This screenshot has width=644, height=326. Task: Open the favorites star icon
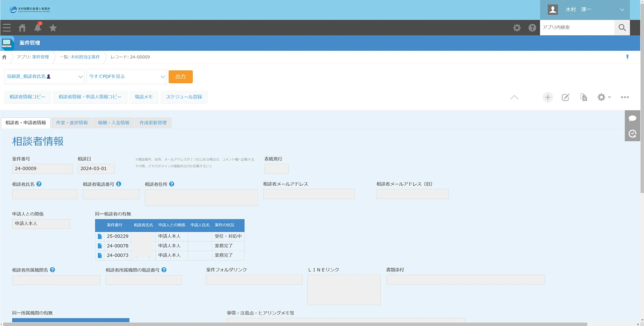coord(53,28)
